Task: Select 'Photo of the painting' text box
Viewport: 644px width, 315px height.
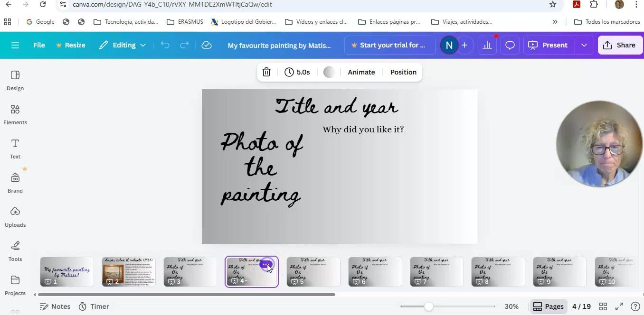Action: tap(262, 168)
